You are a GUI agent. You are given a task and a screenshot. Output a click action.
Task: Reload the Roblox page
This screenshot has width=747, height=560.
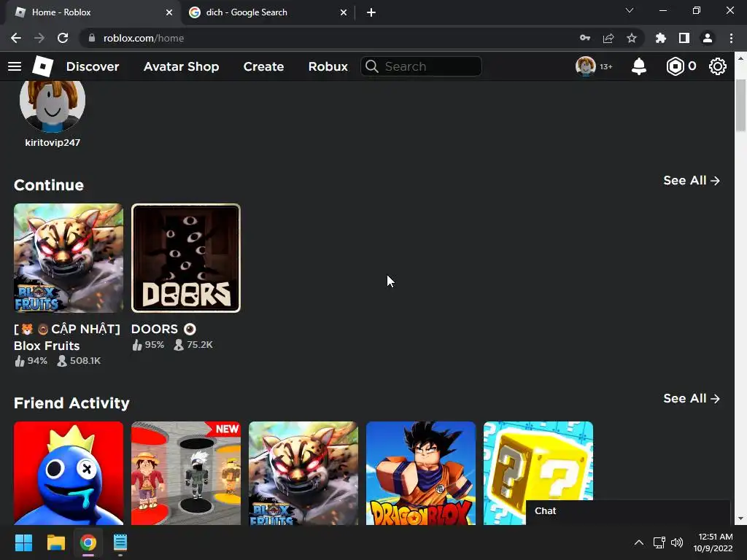(x=63, y=38)
